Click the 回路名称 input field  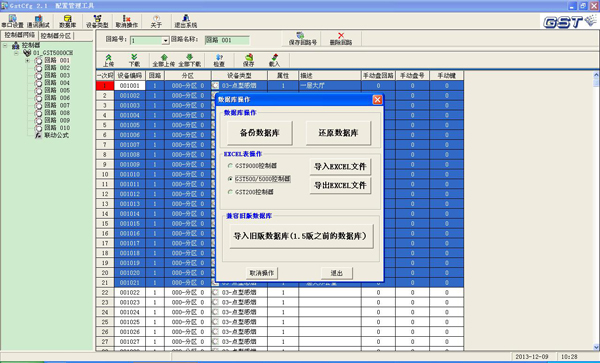[x=227, y=40]
